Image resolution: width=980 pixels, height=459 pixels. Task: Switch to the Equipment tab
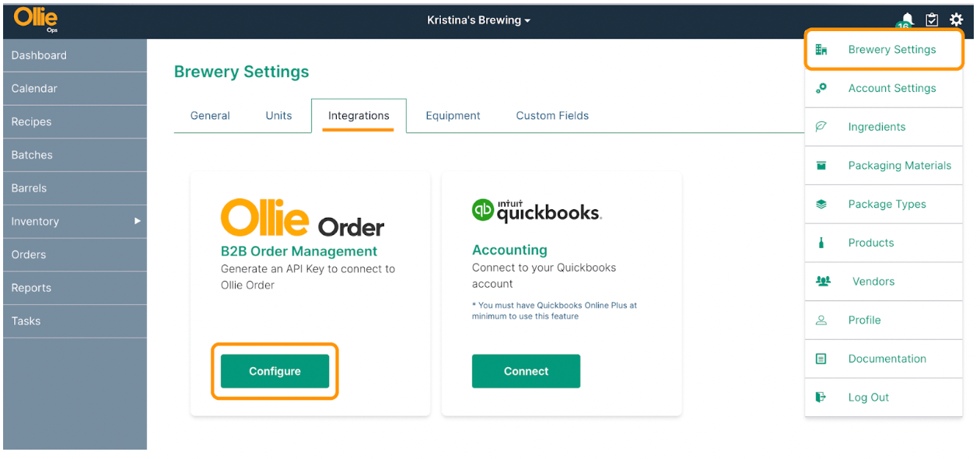tap(453, 115)
